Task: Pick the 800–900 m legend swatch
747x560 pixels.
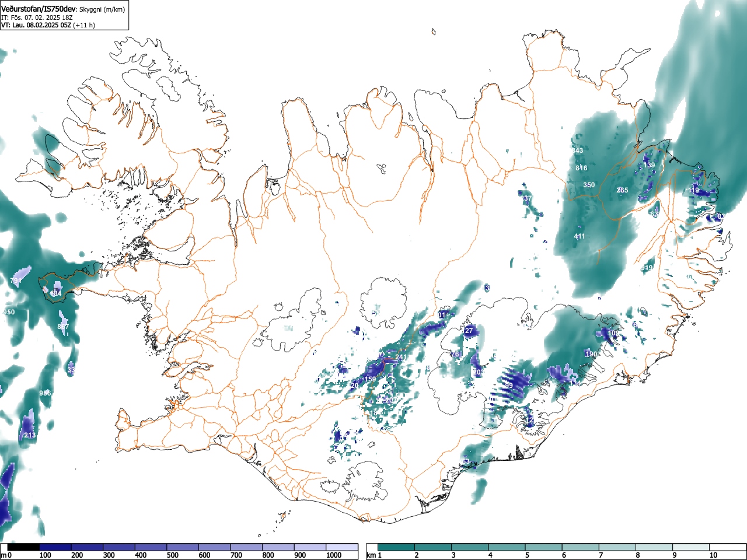Action: coord(278,547)
